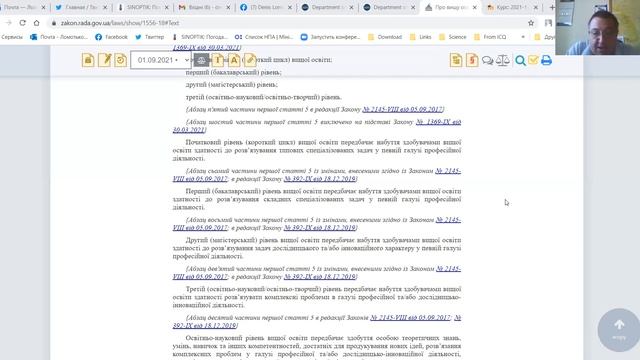Open the Facebook bookmark

click(x=111, y=37)
